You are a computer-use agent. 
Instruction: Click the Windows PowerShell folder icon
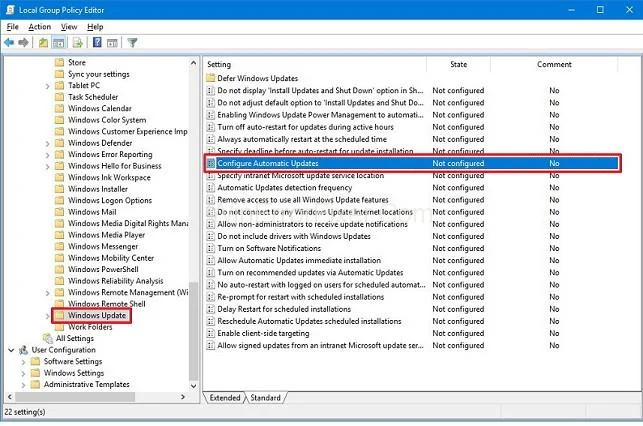59,269
